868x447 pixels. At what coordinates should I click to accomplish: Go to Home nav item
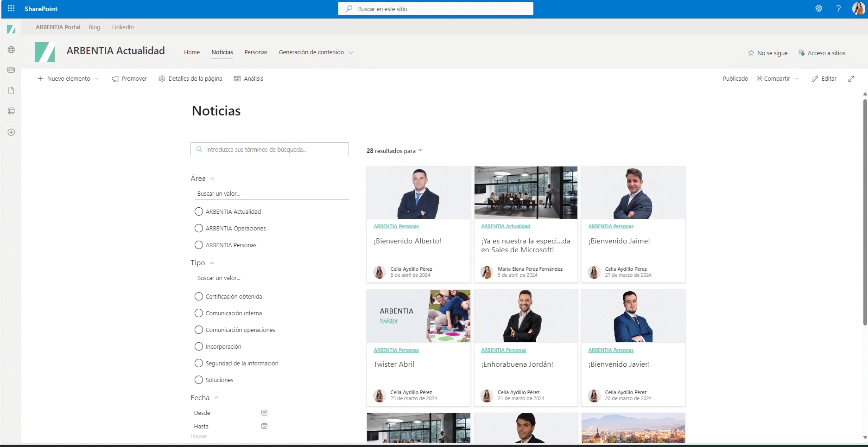tap(192, 52)
